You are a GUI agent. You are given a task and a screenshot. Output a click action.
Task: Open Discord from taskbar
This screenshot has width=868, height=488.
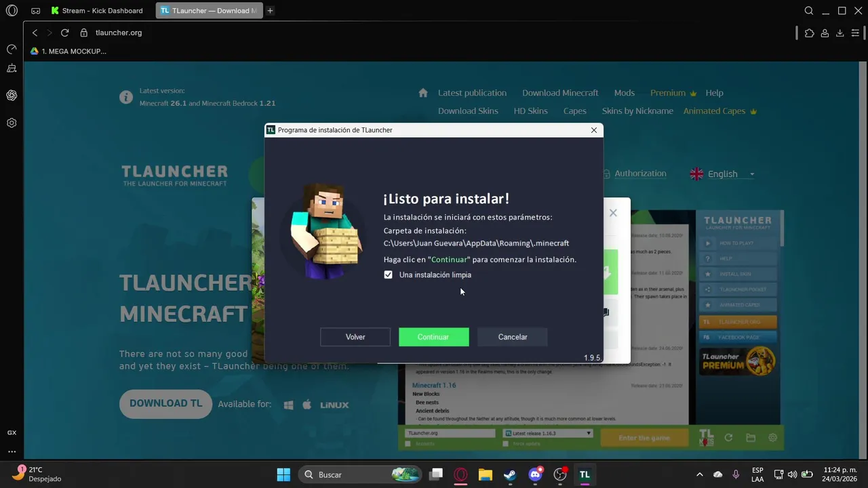[535, 474]
